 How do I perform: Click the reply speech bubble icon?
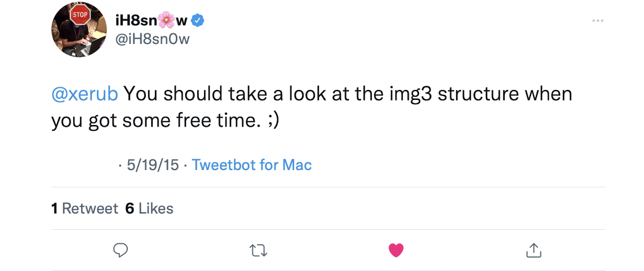[x=121, y=250]
